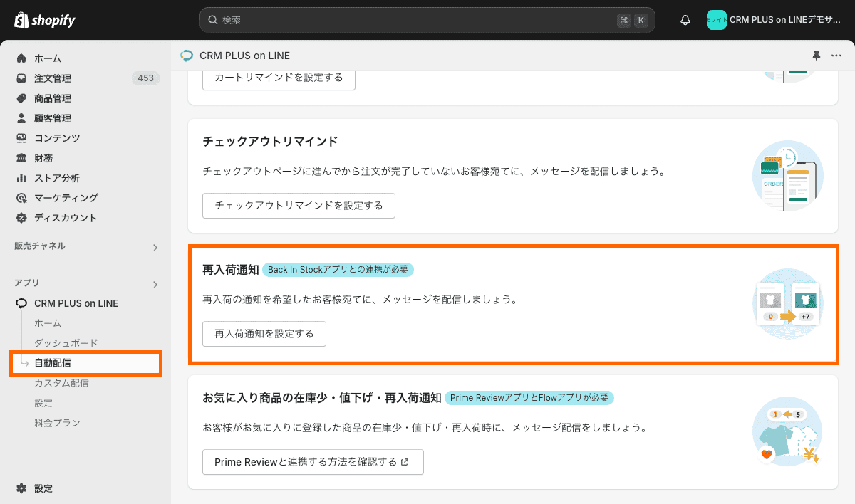Click the お気に入り商品 illustration
Image resolution: width=855 pixels, height=504 pixels.
point(788,431)
